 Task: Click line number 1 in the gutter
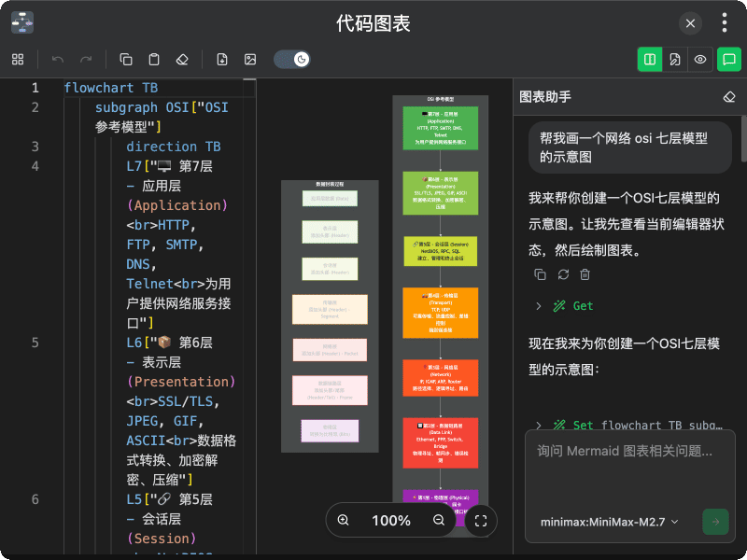tap(35, 88)
